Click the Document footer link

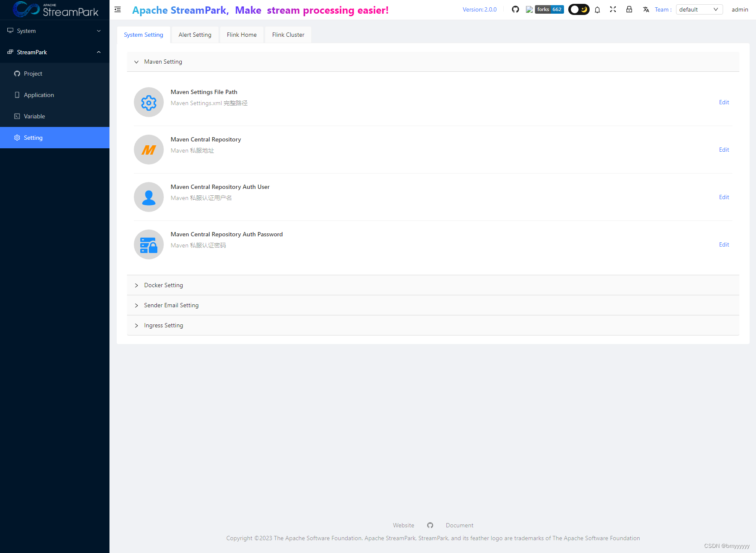460,525
